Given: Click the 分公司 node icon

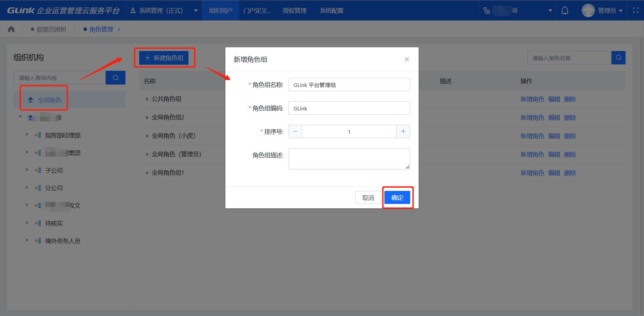Looking at the screenshot, I should click(38, 188).
